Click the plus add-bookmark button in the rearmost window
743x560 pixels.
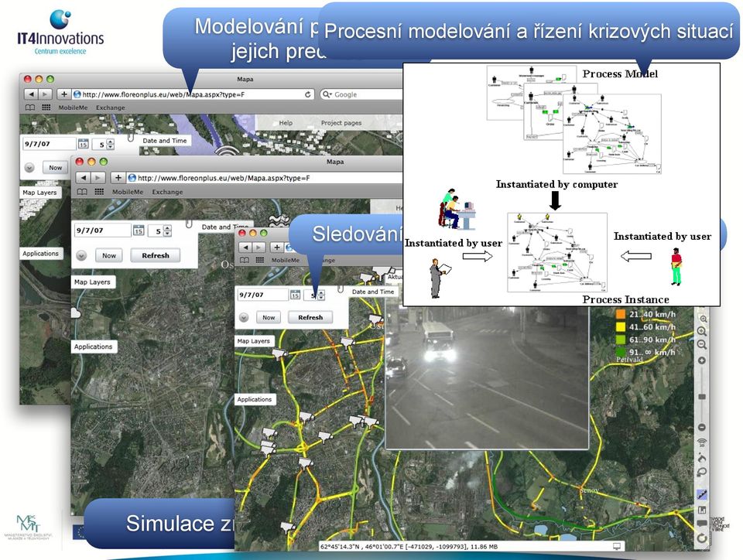click(x=63, y=94)
